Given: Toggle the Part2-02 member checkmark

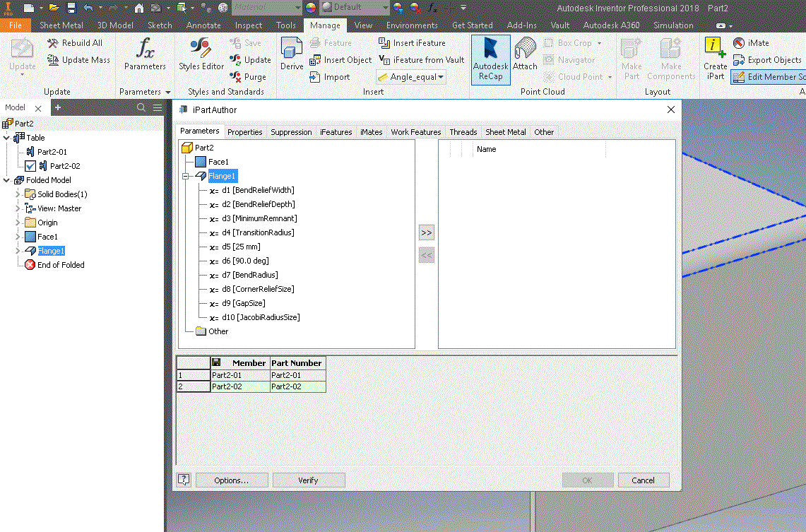Looking at the screenshot, I should (x=30, y=166).
